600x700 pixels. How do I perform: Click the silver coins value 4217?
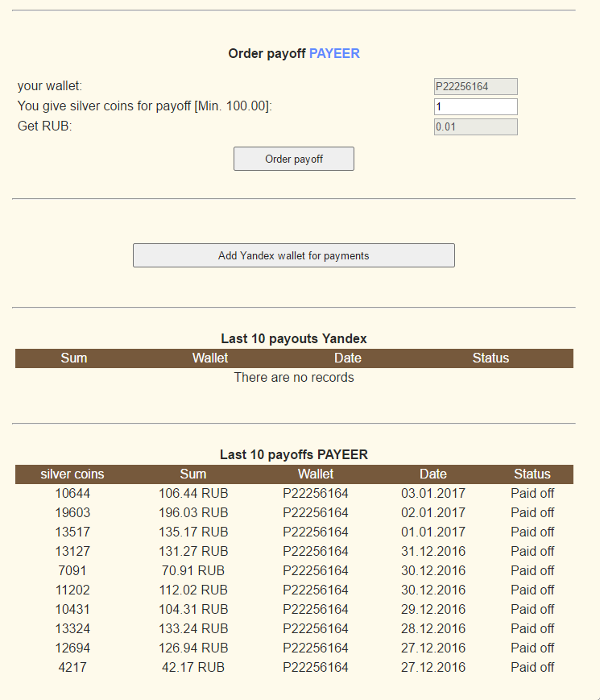[72, 668]
